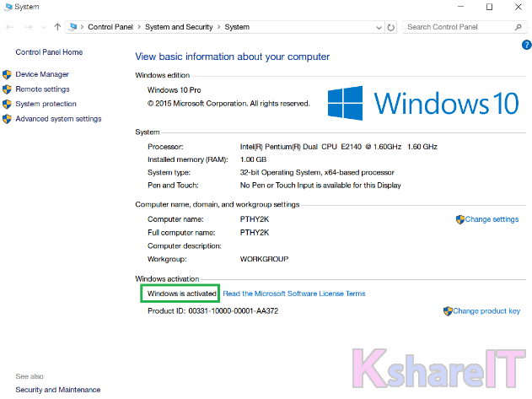Click the Windows 10 logo
Image resolution: width=532 pixels, height=399 pixels.
point(423,103)
